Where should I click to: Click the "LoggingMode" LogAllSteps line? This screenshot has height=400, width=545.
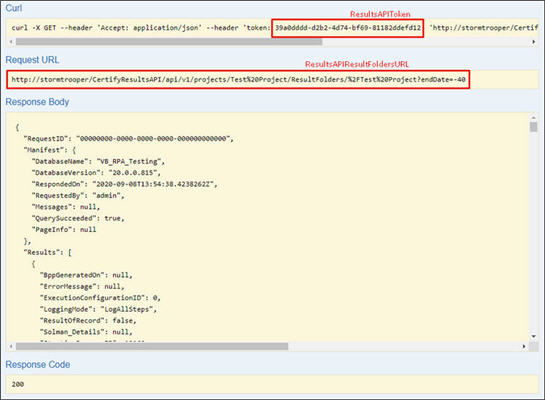tap(98, 309)
